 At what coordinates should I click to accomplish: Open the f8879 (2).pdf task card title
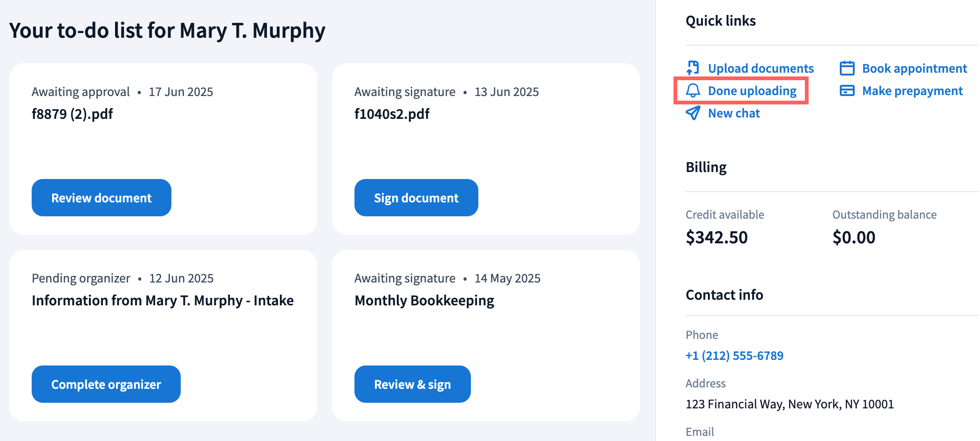coord(72,114)
